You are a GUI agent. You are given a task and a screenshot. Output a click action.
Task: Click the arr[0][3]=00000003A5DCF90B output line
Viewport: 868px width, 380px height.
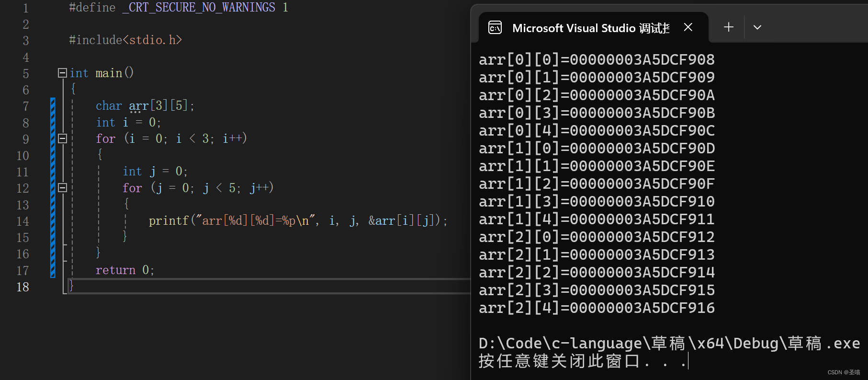pyautogui.click(x=597, y=113)
